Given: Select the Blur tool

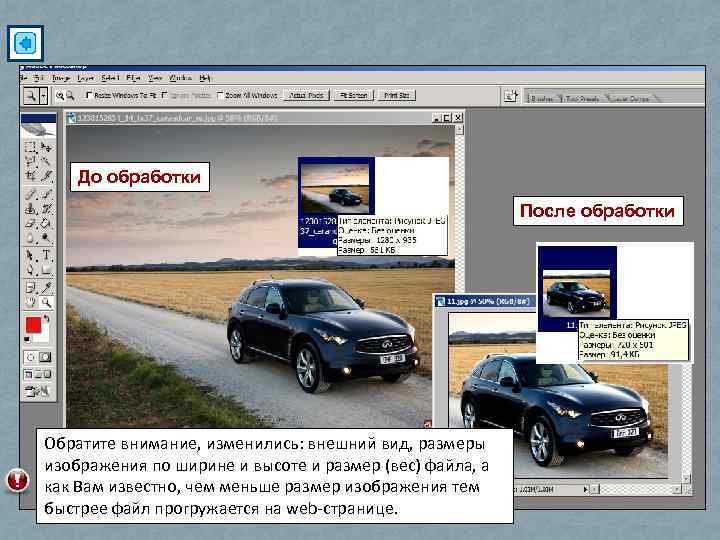Looking at the screenshot, I should coord(30,238).
